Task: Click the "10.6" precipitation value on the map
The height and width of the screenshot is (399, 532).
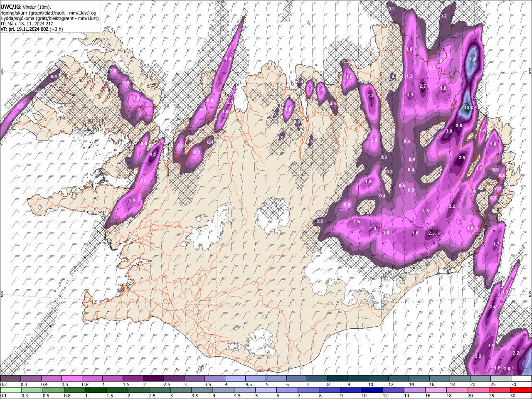Action: pyautogui.click(x=469, y=108)
